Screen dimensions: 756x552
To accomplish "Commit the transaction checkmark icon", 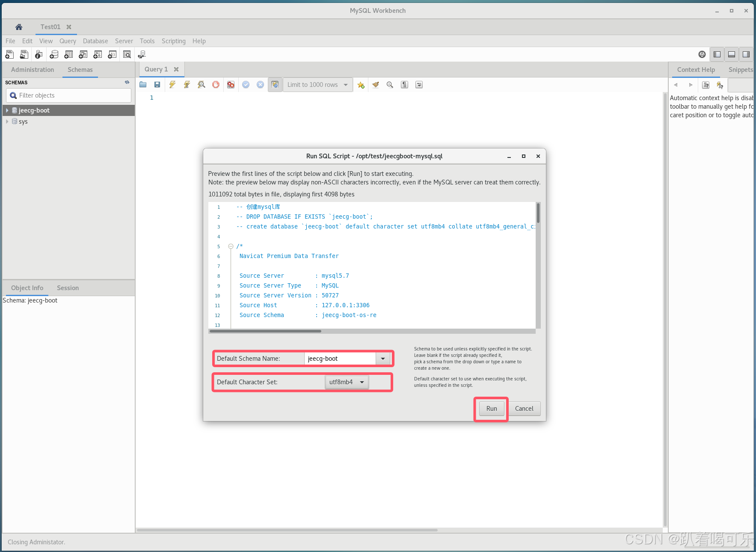I will click(246, 85).
